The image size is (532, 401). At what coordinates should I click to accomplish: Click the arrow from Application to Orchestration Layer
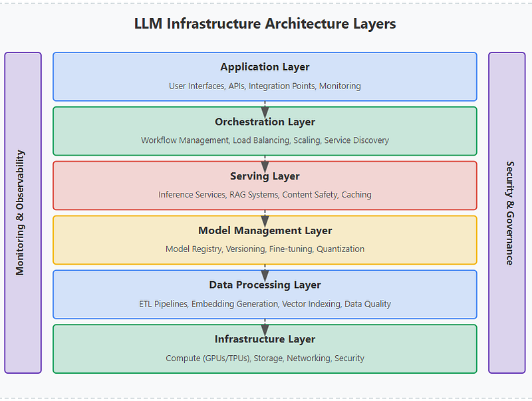tap(265, 105)
